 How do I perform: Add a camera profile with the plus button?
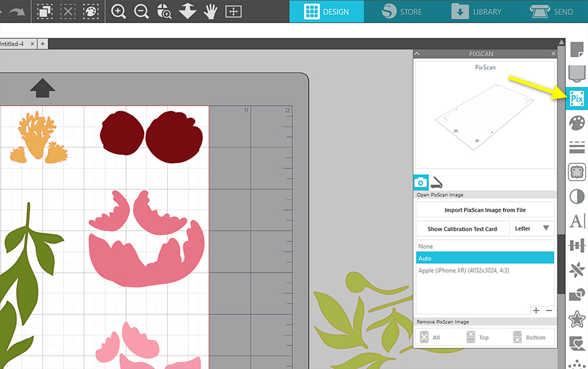click(536, 311)
